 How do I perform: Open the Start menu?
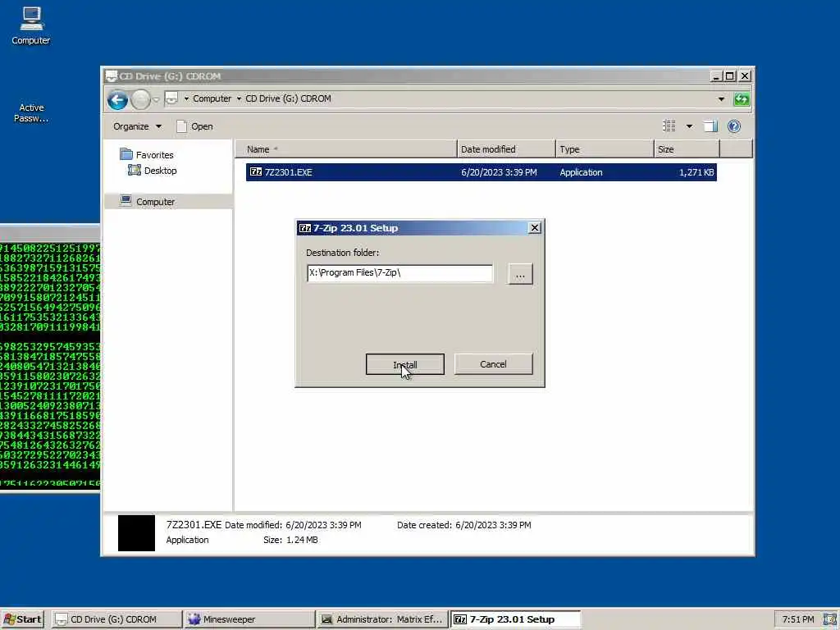[22, 619]
